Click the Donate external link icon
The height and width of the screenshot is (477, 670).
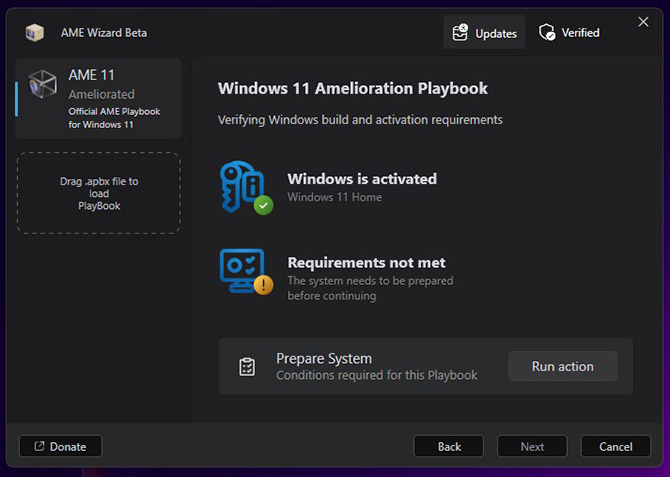(x=39, y=446)
